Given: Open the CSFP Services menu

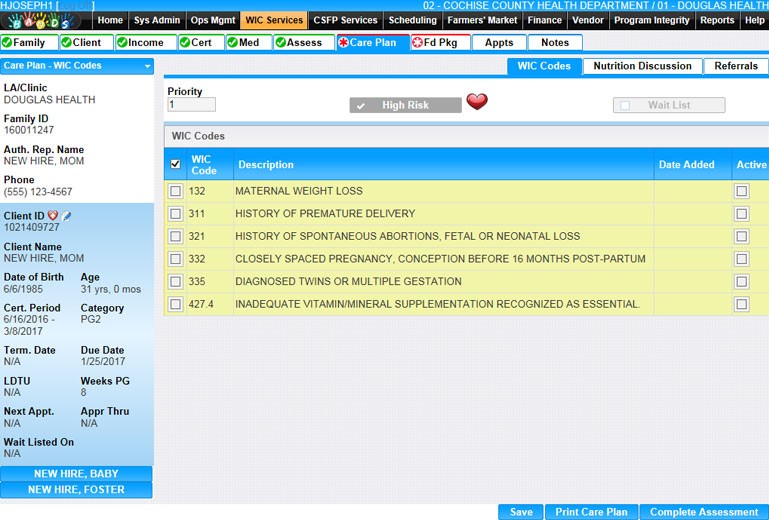Looking at the screenshot, I should click(x=346, y=20).
